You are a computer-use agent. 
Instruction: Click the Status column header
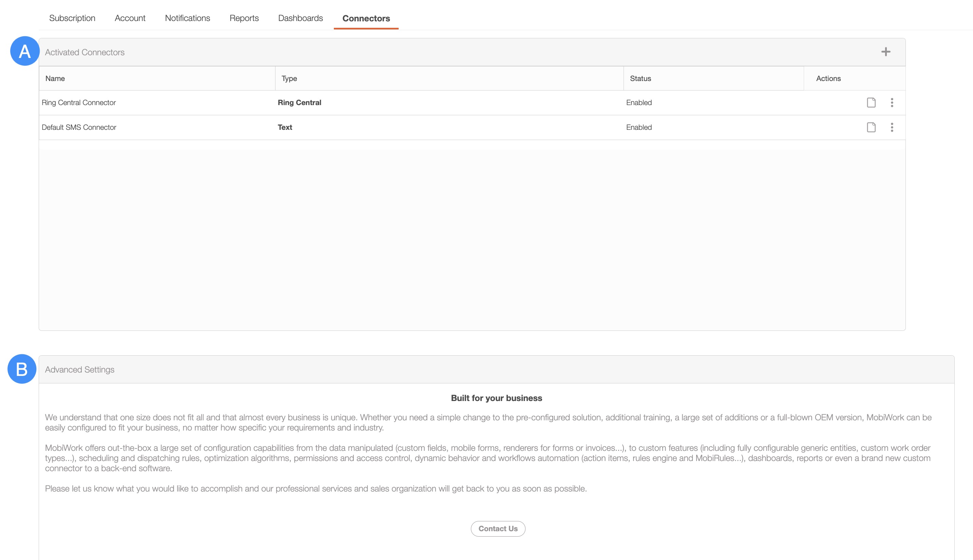tap(641, 78)
